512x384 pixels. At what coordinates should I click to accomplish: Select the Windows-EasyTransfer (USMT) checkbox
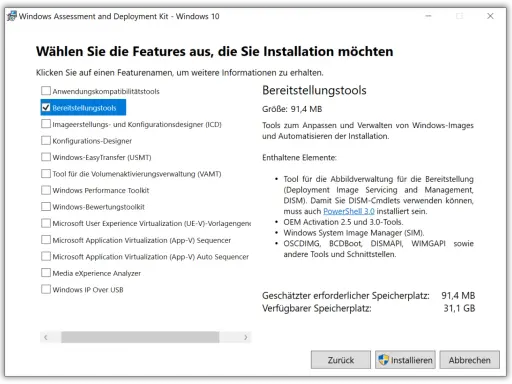coord(46,157)
